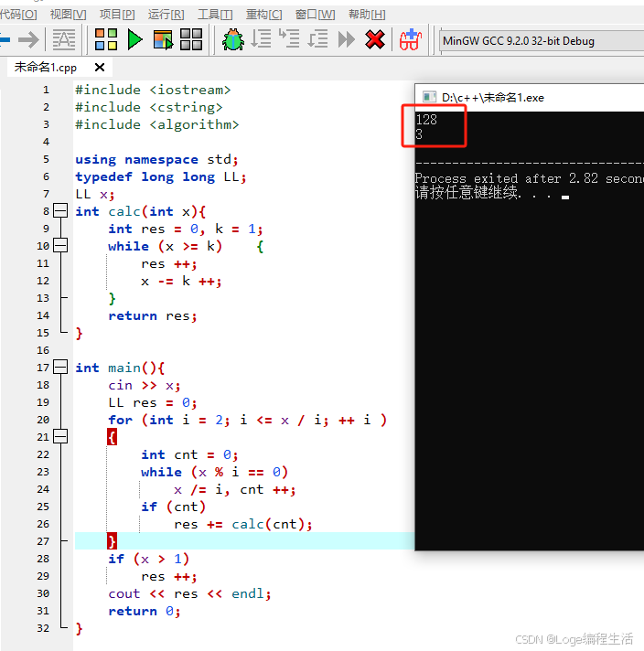Close the 未命名1.cpp editor tab
The image size is (644, 651).
click(100, 68)
